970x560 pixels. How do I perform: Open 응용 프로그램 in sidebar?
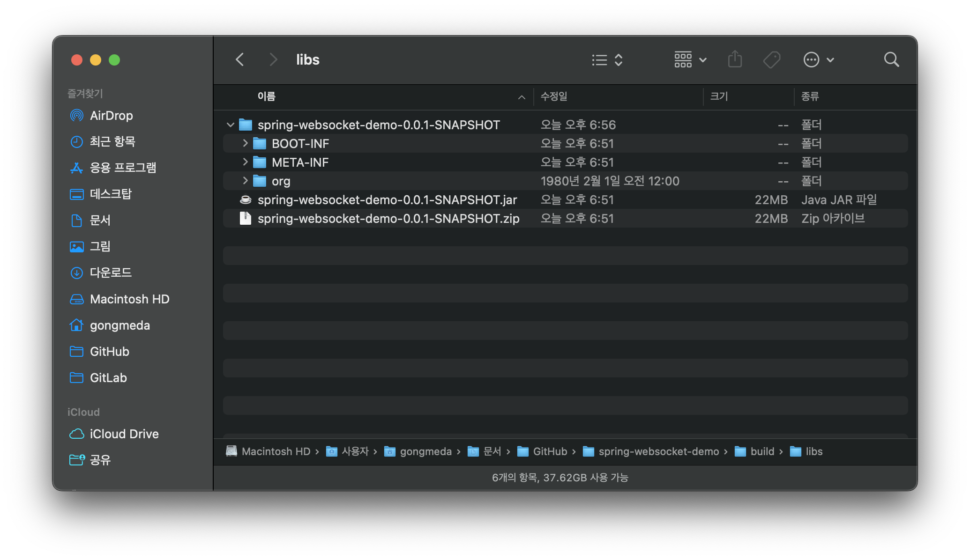pyautogui.click(x=123, y=168)
